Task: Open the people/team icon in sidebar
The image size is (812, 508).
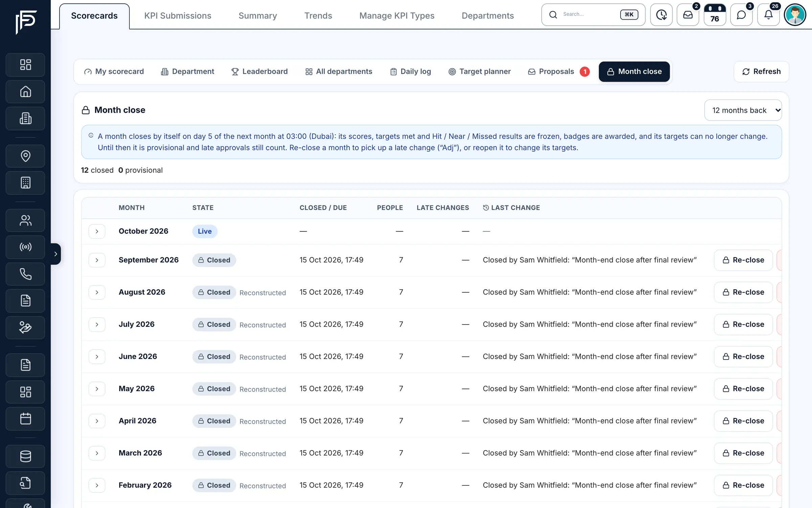Action: point(25,220)
